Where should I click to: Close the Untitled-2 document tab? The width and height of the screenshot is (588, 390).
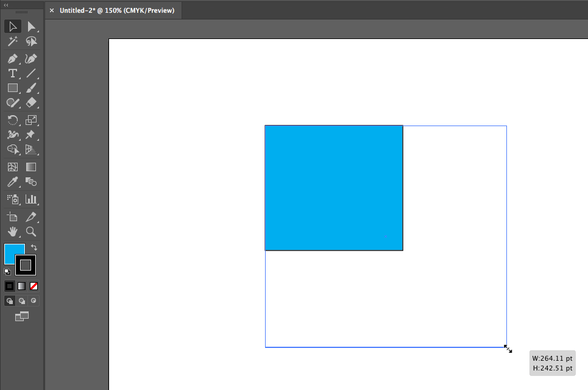tap(52, 10)
